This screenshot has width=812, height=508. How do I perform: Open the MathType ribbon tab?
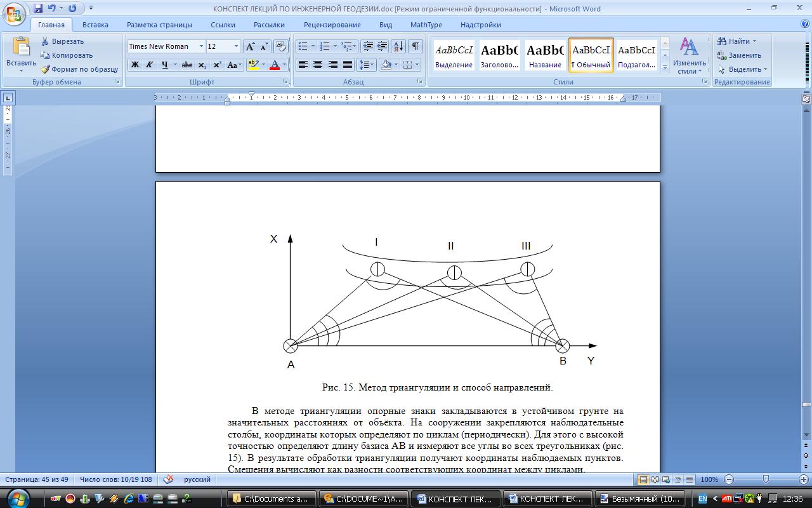426,25
